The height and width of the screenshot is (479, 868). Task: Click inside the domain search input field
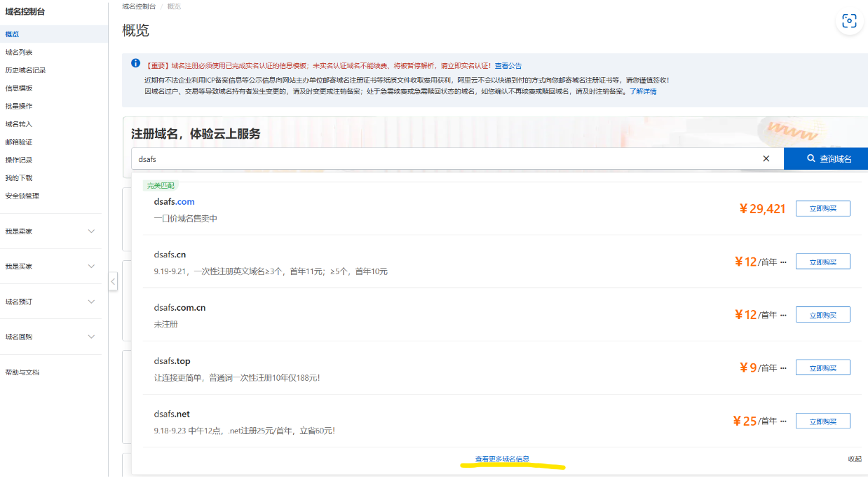(x=351, y=158)
